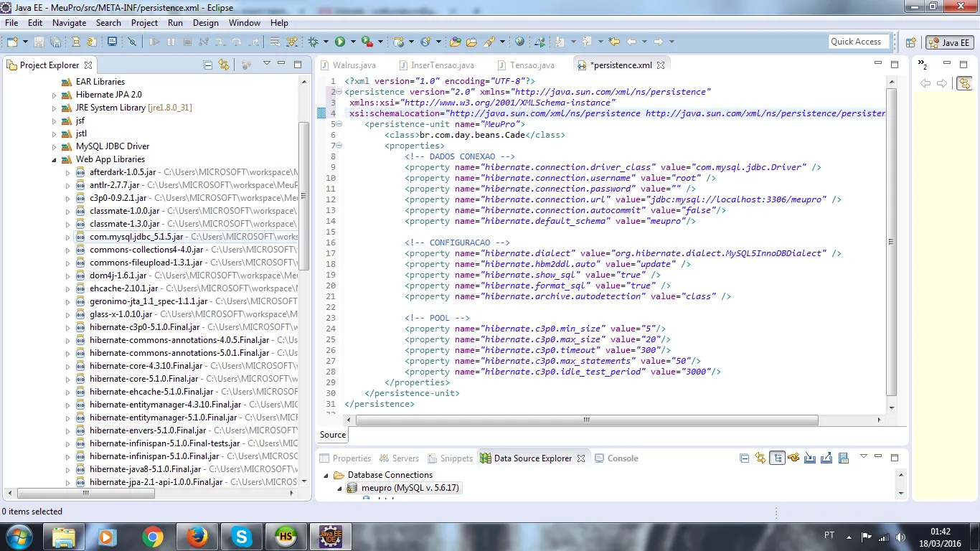Open the Firefox icon in the taskbar
The height and width of the screenshot is (551, 980).
tap(197, 536)
